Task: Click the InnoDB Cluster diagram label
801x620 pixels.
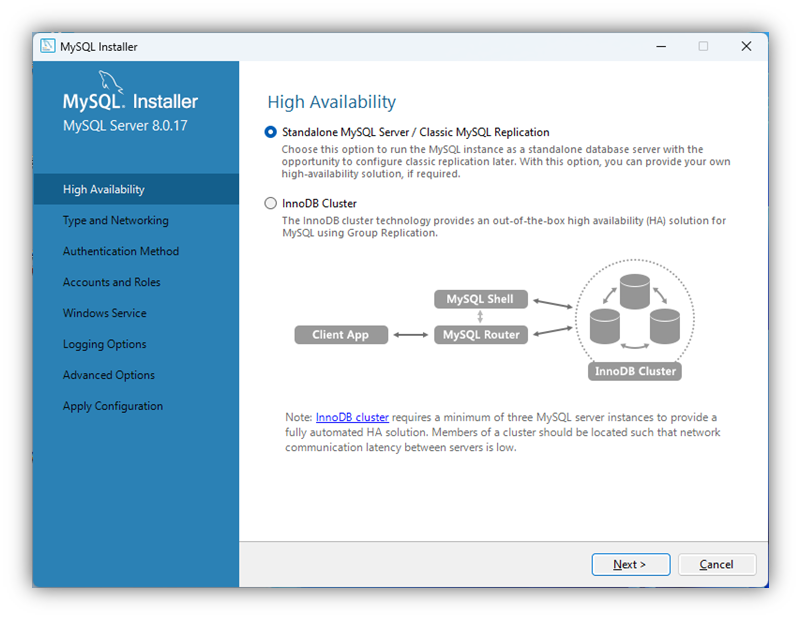Action: pos(635,371)
